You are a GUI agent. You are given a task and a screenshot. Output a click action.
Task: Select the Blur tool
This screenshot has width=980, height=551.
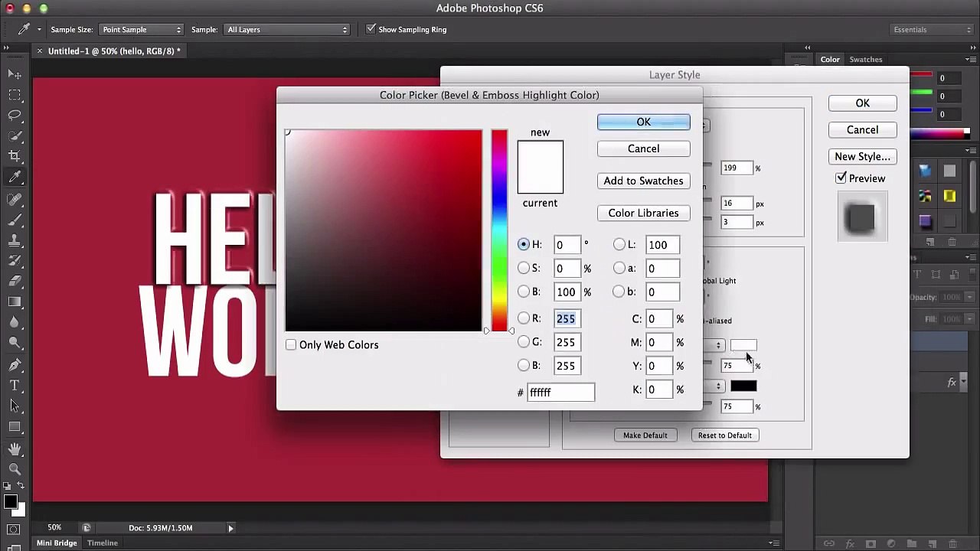pyautogui.click(x=15, y=322)
